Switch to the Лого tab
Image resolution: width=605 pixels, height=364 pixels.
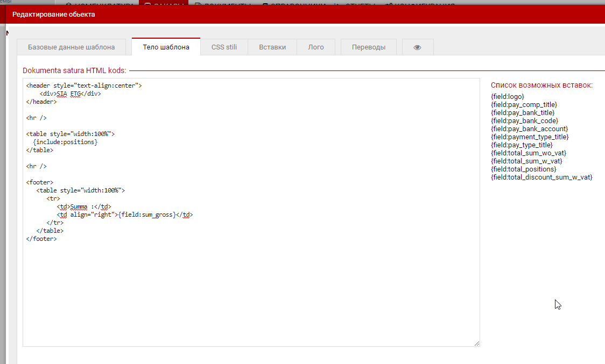[x=316, y=47]
